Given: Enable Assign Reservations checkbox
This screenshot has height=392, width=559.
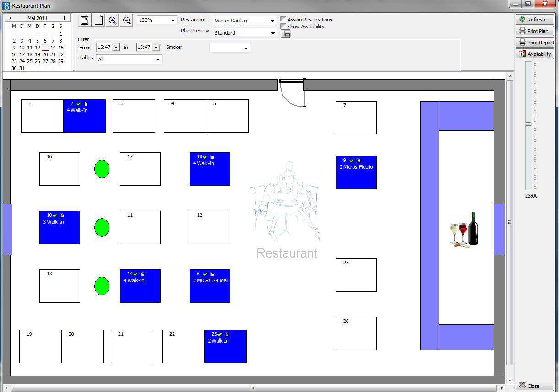Looking at the screenshot, I should tap(283, 20).
